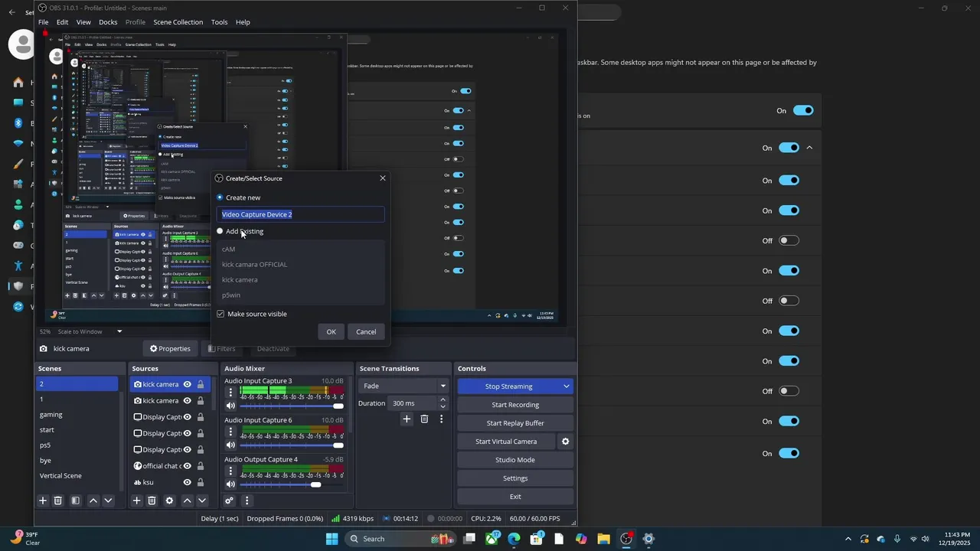The width and height of the screenshot is (980, 551).
Task: Click Start Recording button
Action: coord(515,405)
